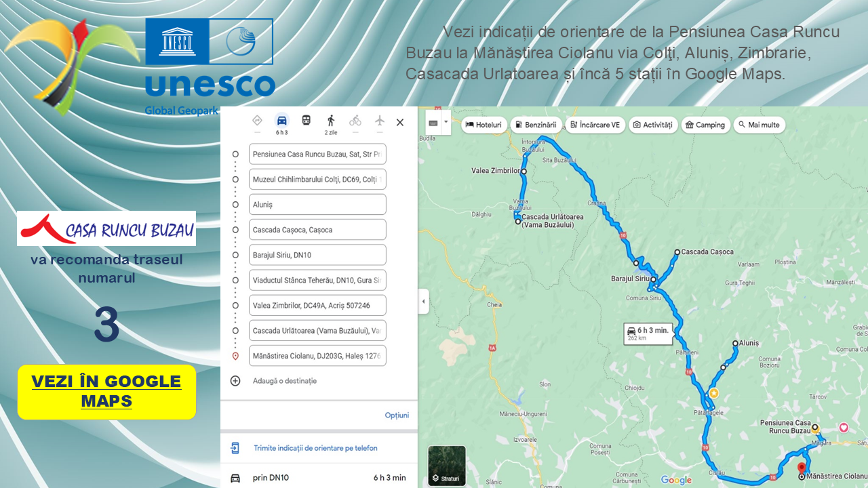Click the add destination plus icon
Screen dimensions: 868x488
(235, 381)
